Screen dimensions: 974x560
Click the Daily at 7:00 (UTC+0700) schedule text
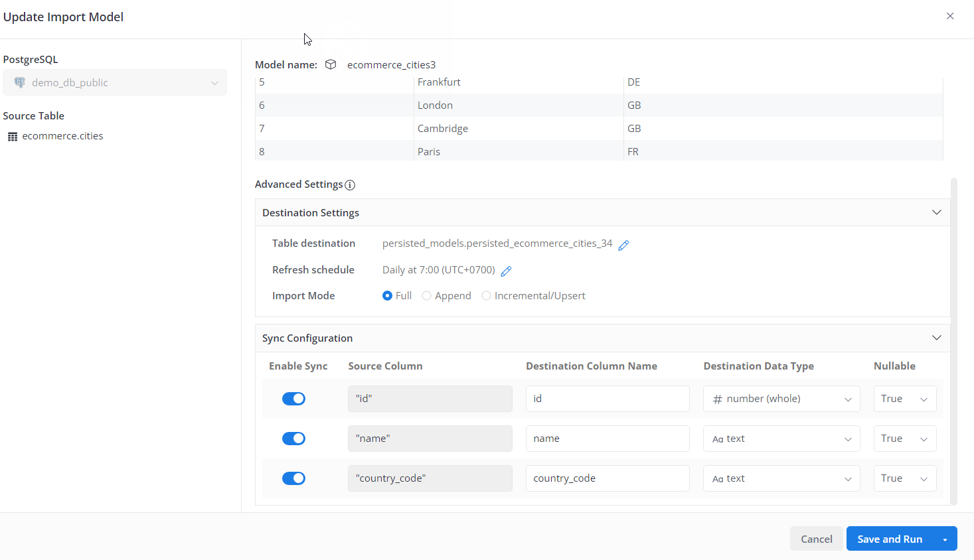[x=439, y=270]
